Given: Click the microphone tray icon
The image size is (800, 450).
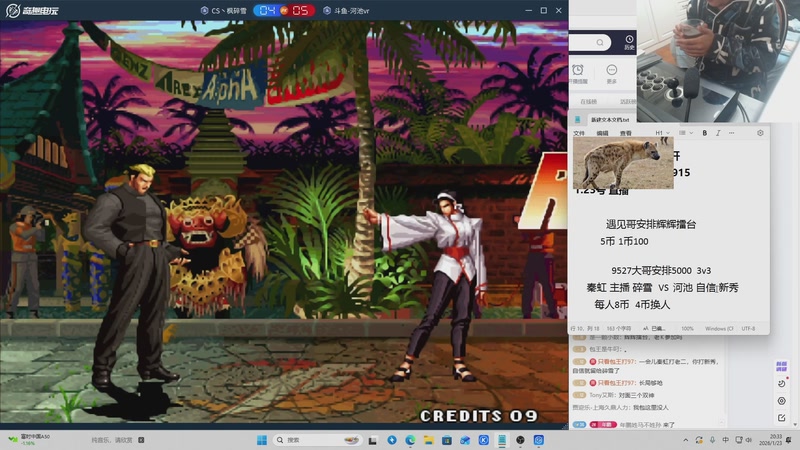Looking at the screenshot, I should click(x=712, y=440).
